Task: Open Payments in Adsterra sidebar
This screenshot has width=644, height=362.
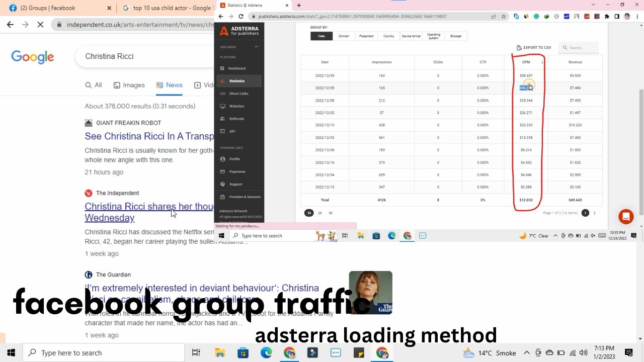Action: tap(237, 171)
